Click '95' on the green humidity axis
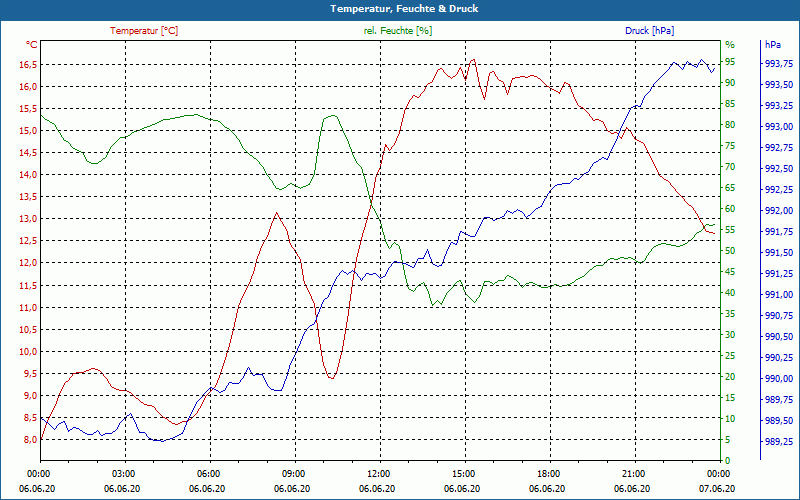Image resolution: width=800 pixels, height=500 pixels. (x=730, y=62)
